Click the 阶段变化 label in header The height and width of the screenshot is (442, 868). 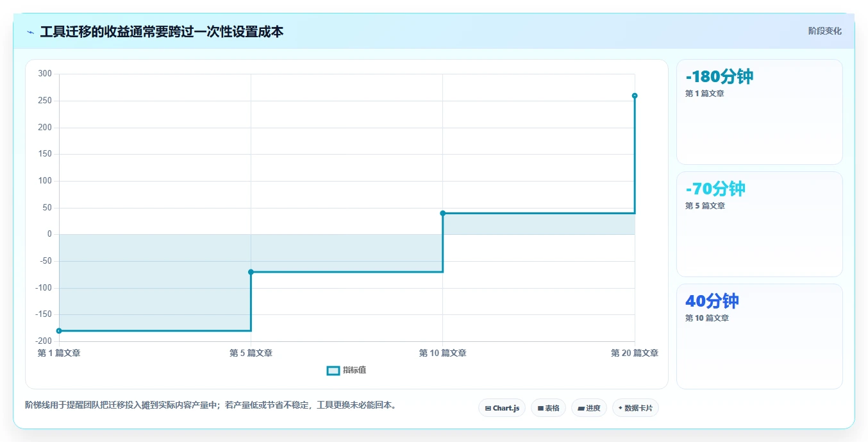[824, 31]
